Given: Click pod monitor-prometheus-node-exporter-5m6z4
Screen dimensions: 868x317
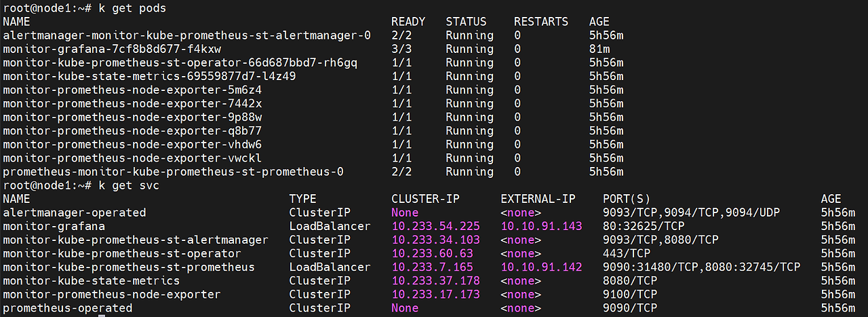Looking at the screenshot, I should pyautogui.click(x=132, y=90).
